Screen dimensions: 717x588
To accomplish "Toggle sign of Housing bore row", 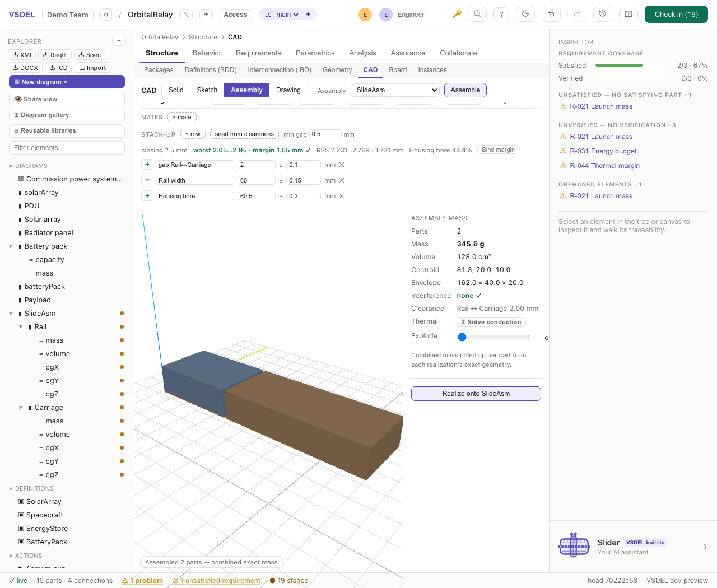I will coord(147,196).
